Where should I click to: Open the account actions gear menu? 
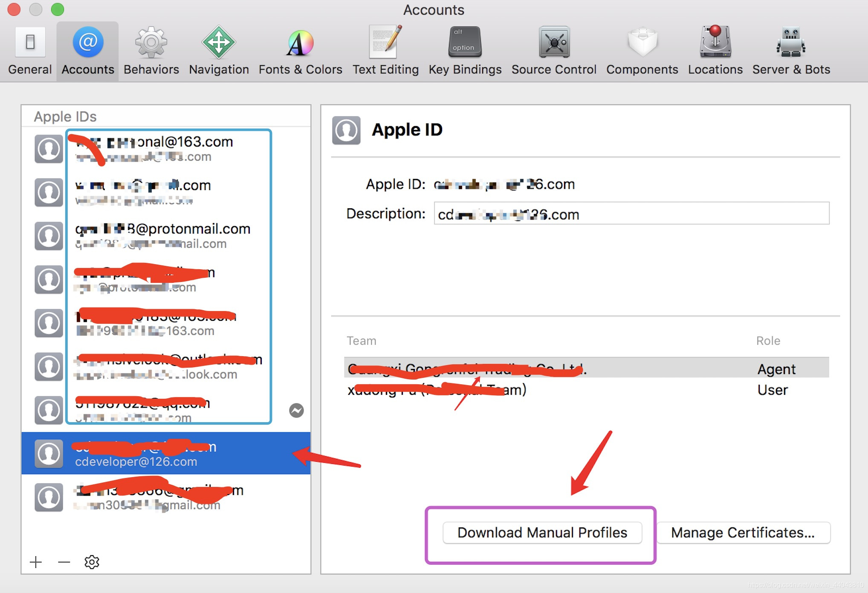pyautogui.click(x=92, y=562)
